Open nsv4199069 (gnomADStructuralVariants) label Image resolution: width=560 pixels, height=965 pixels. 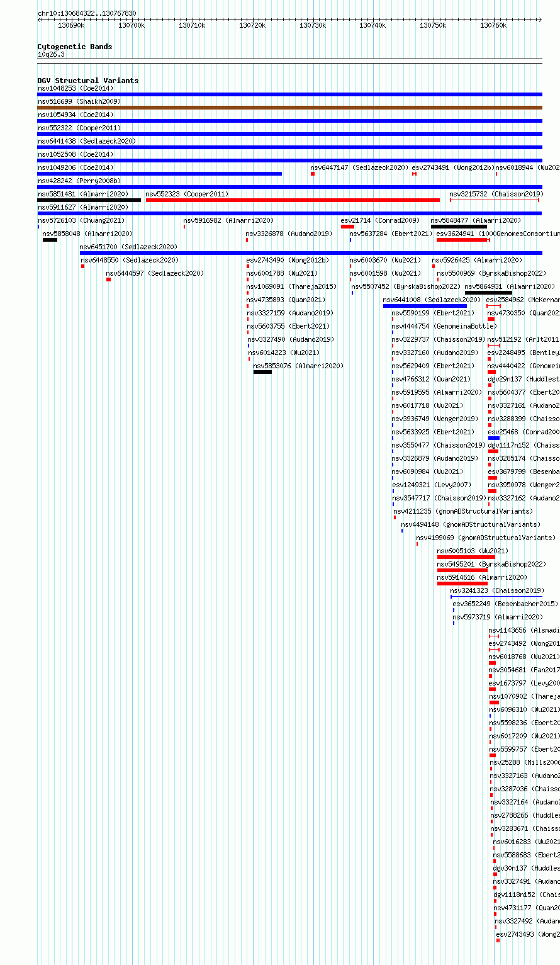point(486,538)
